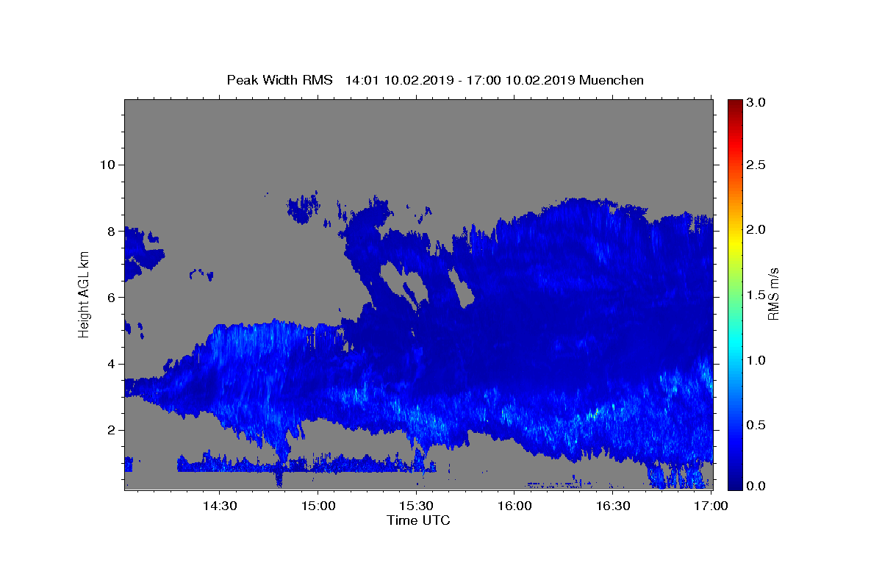
Task: Click the colorbar value 3.0
Action: click(757, 103)
